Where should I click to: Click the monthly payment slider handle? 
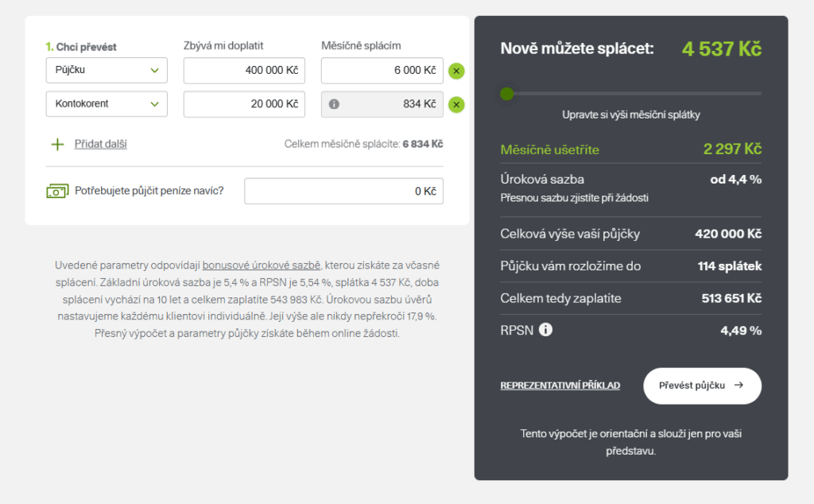click(506, 94)
